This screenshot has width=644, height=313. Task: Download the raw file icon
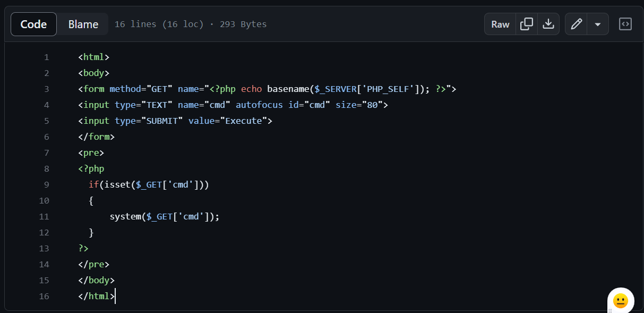pyautogui.click(x=548, y=24)
